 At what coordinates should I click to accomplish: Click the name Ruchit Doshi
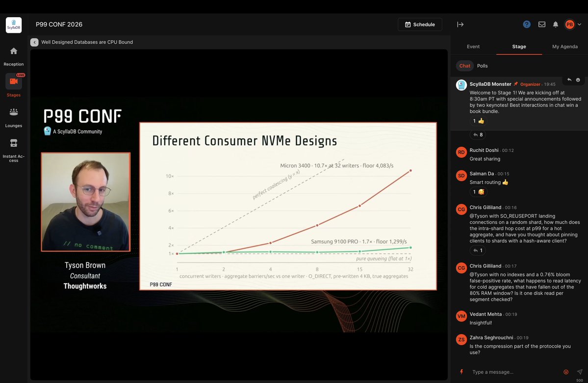click(484, 150)
